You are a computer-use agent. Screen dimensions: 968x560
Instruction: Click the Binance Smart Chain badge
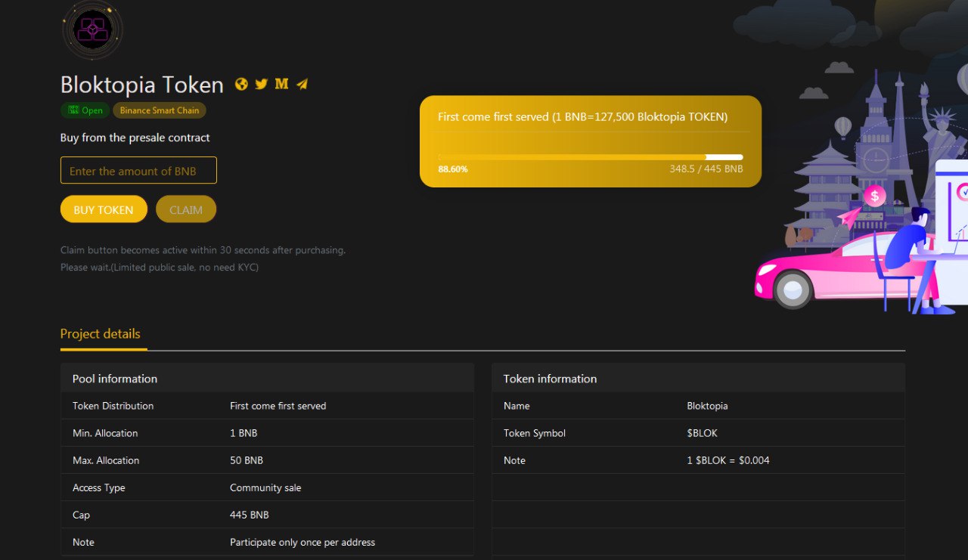click(x=160, y=110)
